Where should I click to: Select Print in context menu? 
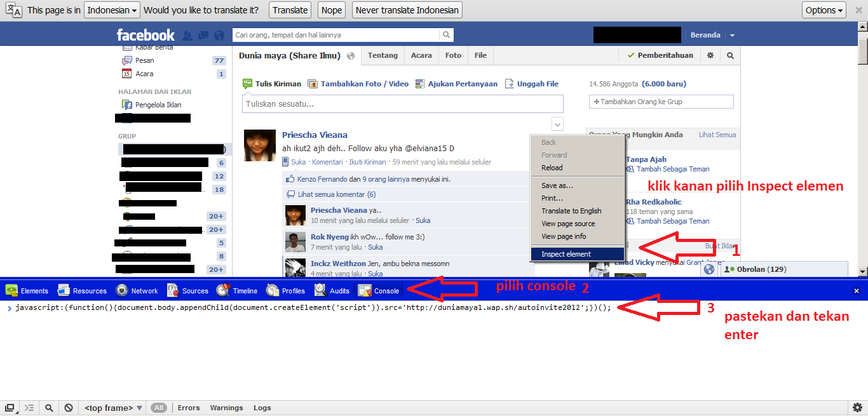[x=578, y=198]
